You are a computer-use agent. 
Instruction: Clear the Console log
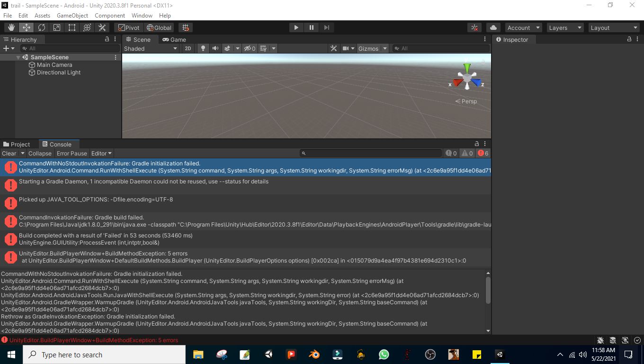point(9,153)
